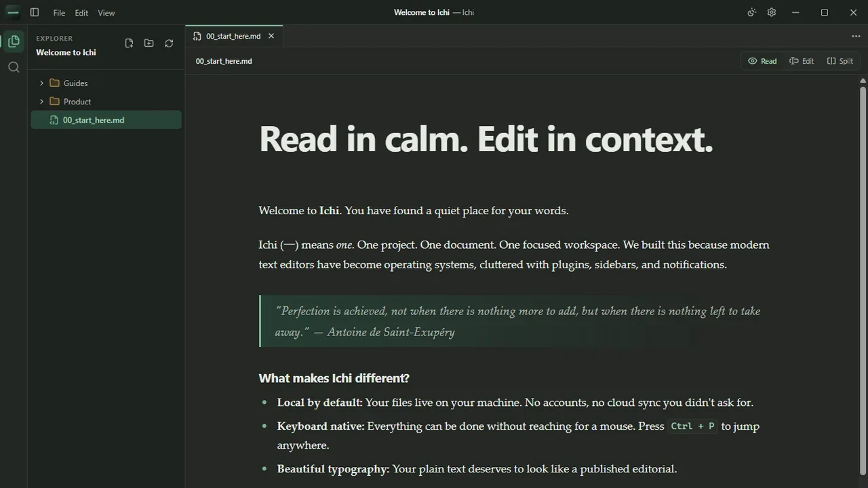Open the View menu
Screen dimensions: 868x488
(106, 13)
